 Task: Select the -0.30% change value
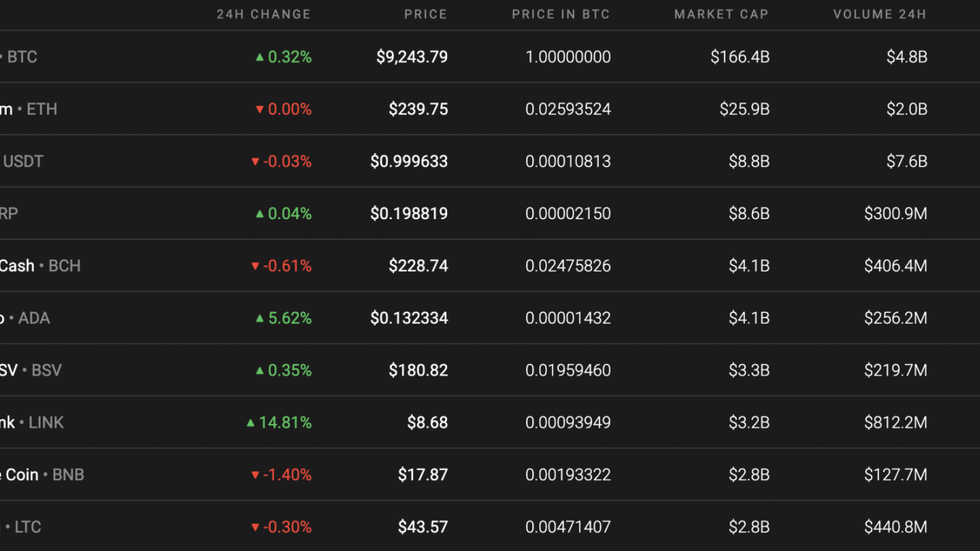click(287, 527)
